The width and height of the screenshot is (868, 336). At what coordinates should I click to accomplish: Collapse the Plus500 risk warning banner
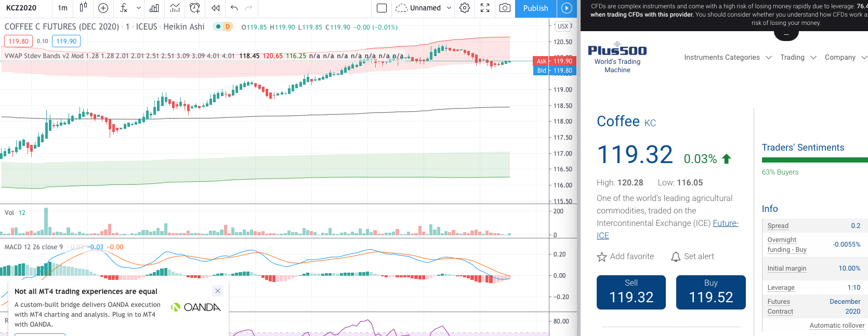[786, 35]
